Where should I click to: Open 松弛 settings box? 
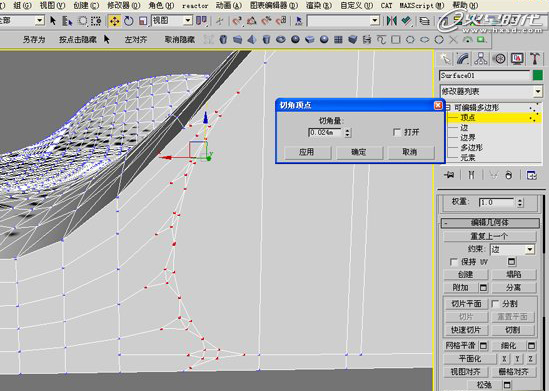click(x=507, y=385)
